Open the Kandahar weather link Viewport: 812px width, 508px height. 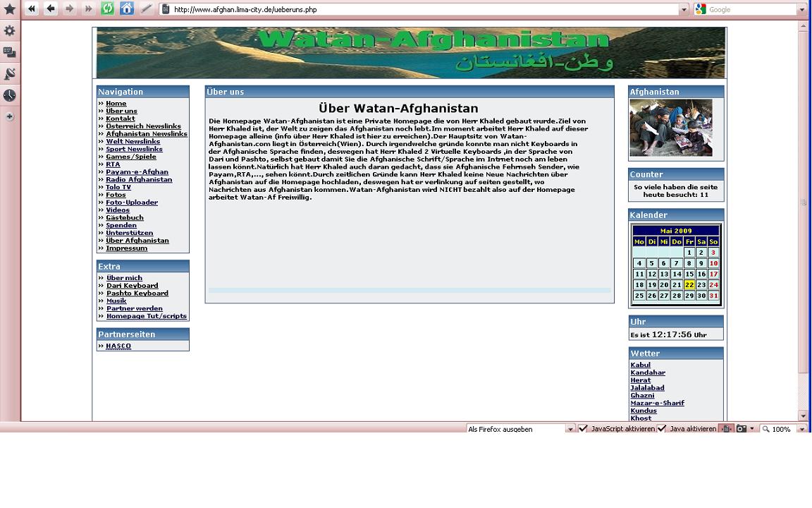click(x=648, y=373)
